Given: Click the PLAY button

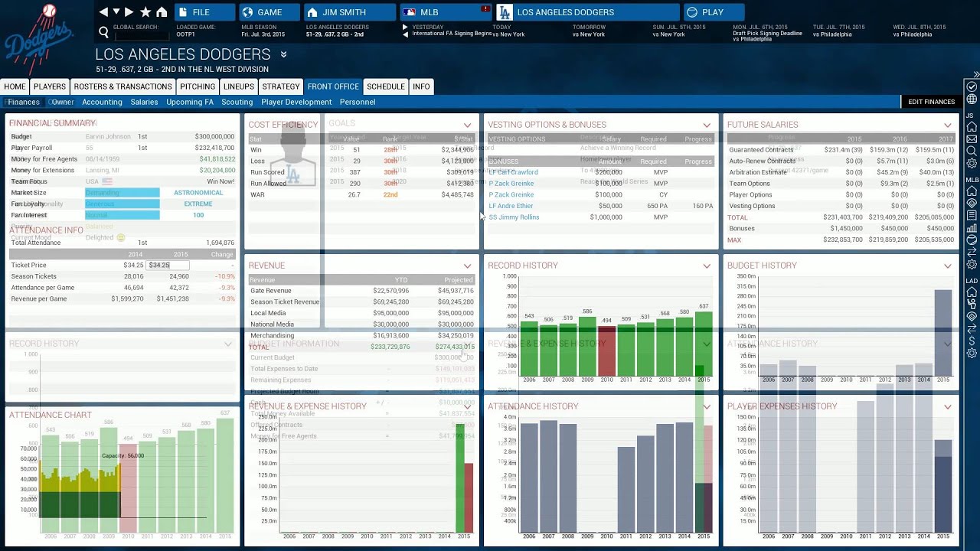Looking at the screenshot, I should [714, 12].
